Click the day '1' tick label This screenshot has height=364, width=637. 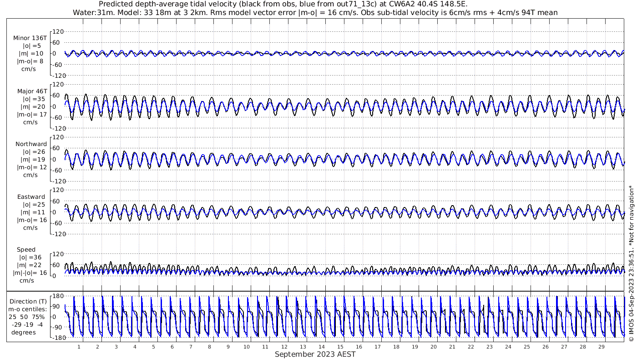coord(79,347)
